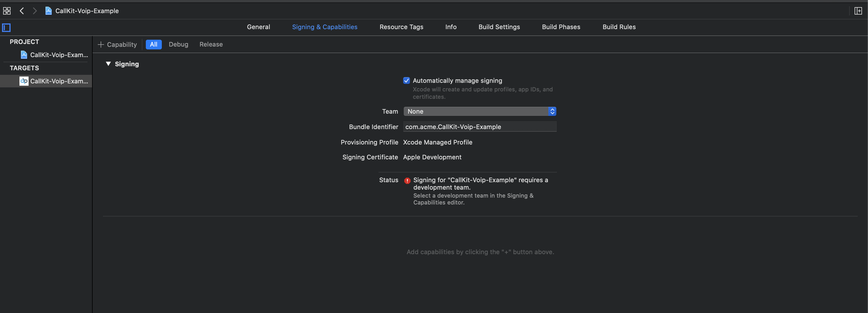Go forward in editor history
The width and height of the screenshot is (868, 313).
coord(34,11)
